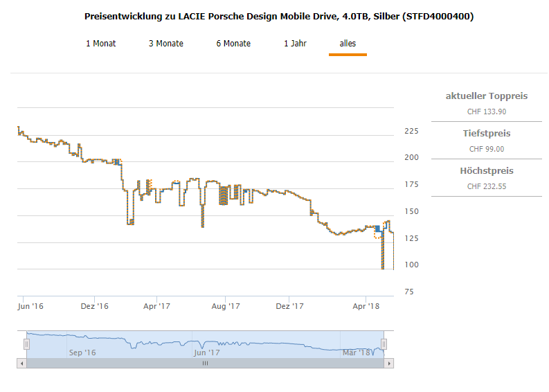Screen dimensions: 549x392
Task: Click the 'Tiefstpreis' label
Action: [487, 133]
